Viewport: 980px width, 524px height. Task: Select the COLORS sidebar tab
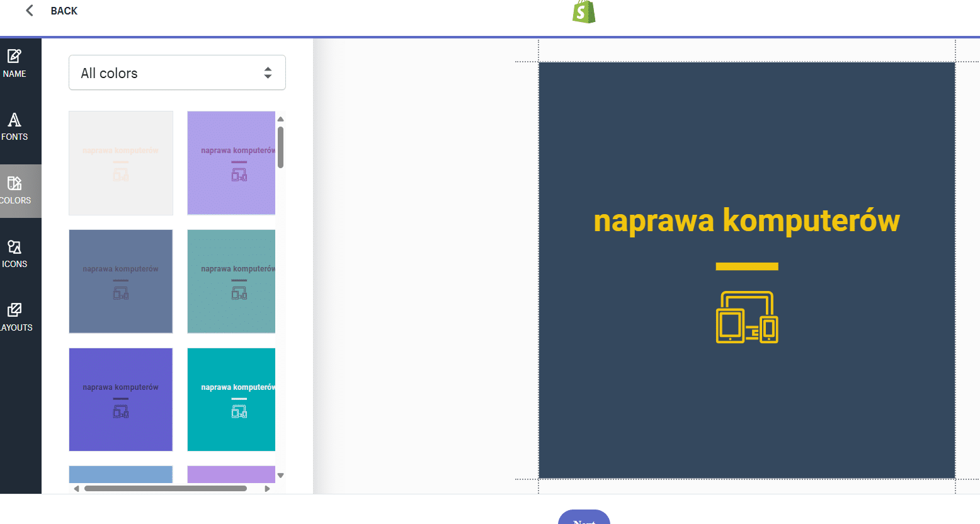(14, 191)
